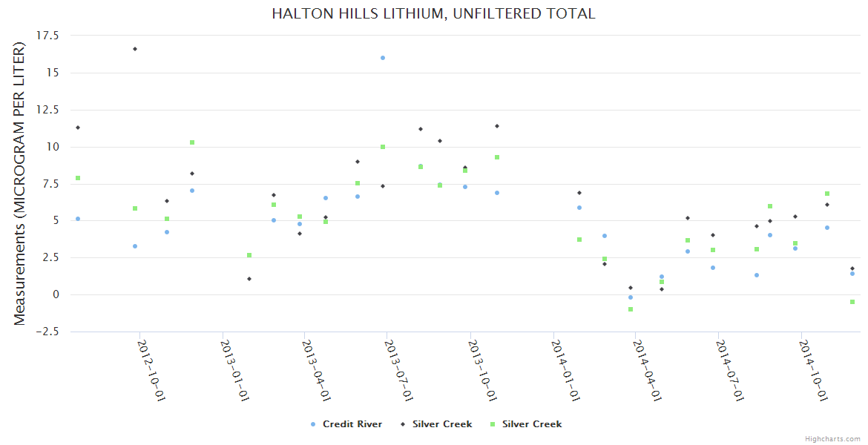
Task: Select the highest black diamond data point
Action: [135, 49]
